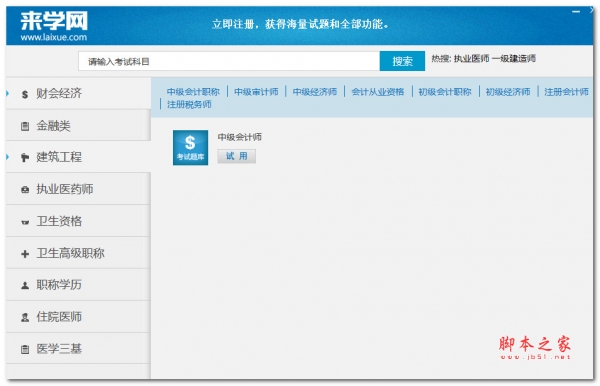The width and height of the screenshot is (600, 386).
Task: Open the 职称学历 category
Action: [x=78, y=285]
